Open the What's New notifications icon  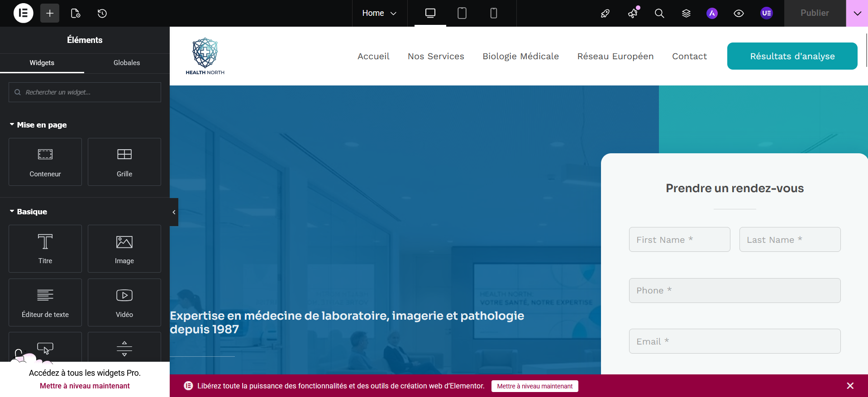pyautogui.click(x=633, y=13)
